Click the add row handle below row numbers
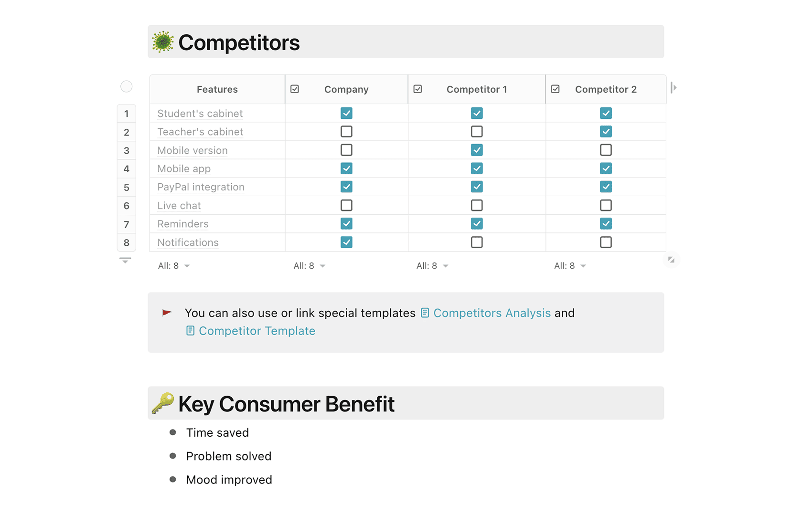Viewport: 812px width, 525px height. 125,260
